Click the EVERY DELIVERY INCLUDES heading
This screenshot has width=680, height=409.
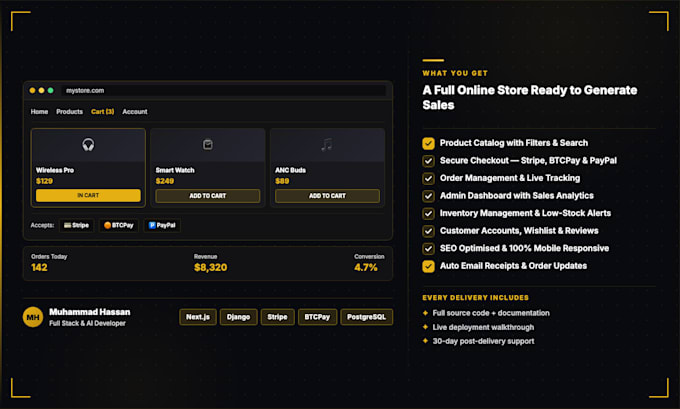[475, 298]
